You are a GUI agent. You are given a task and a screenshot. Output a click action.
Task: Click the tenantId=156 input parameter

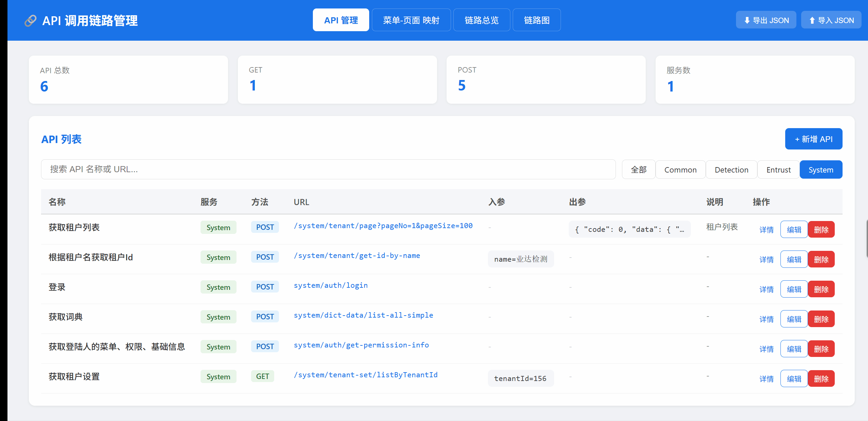(521, 378)
